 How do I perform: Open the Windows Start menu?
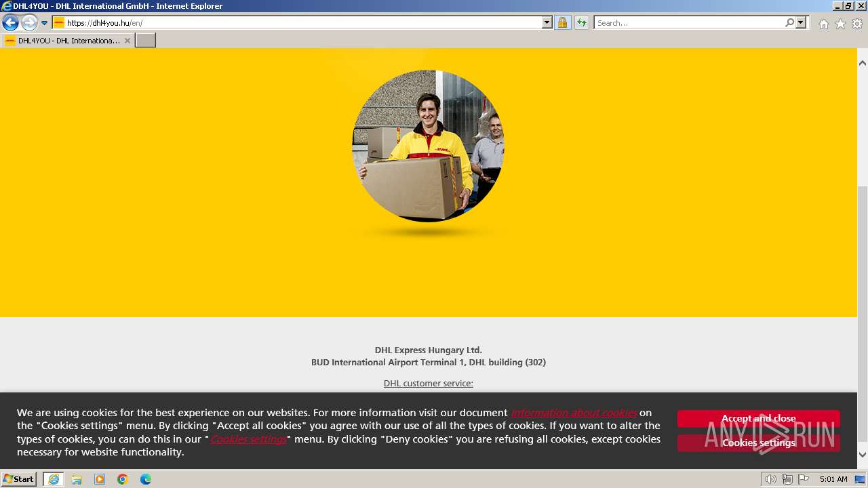[19, 479]
